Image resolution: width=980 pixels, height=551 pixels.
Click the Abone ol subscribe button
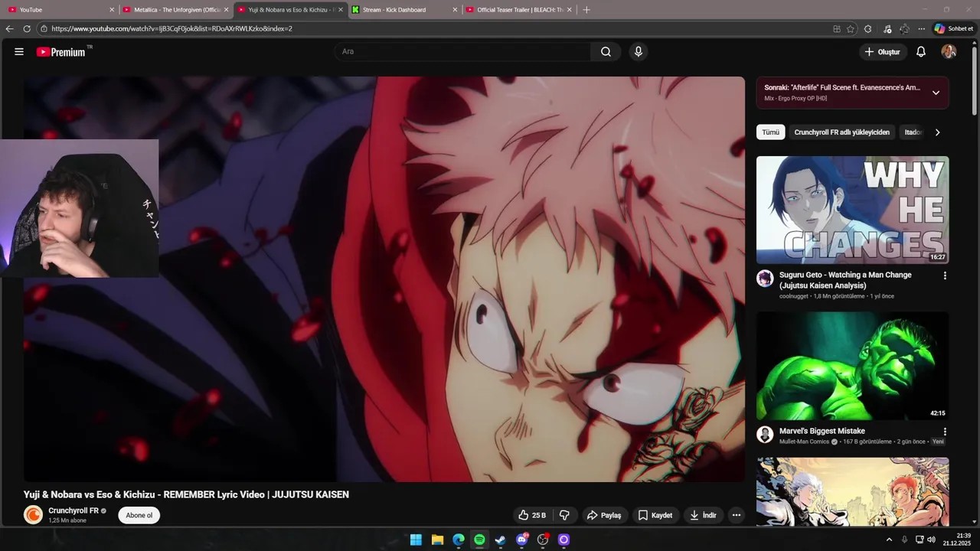[139, 515]
